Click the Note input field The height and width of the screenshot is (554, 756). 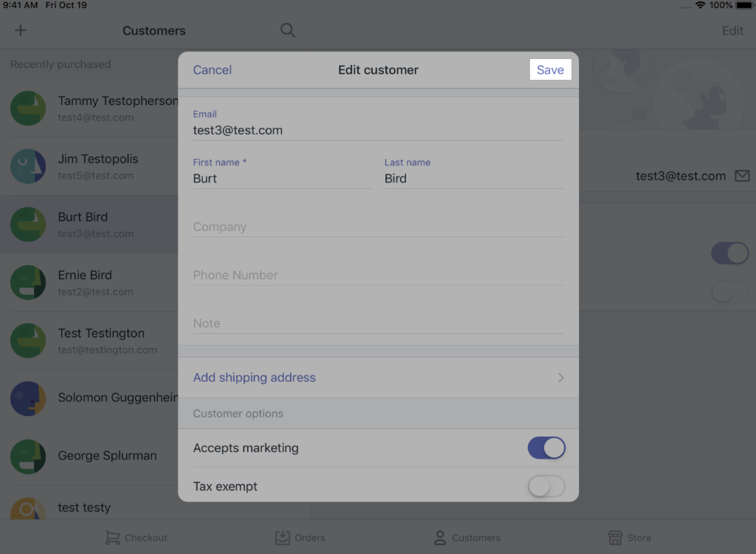[378, 324]
